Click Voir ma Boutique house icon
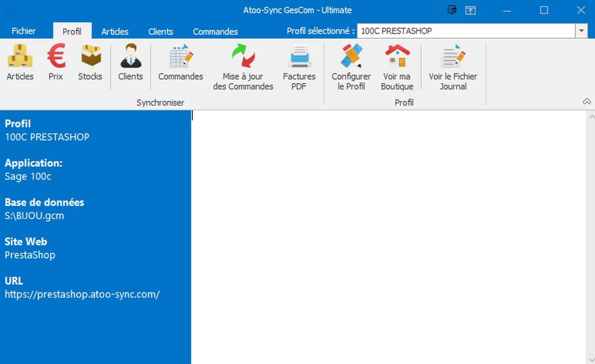Screen dimensions: 595x364 point(397,67)
